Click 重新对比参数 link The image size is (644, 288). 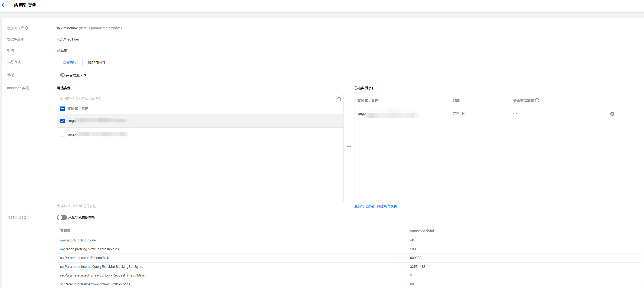pos(364,206)
